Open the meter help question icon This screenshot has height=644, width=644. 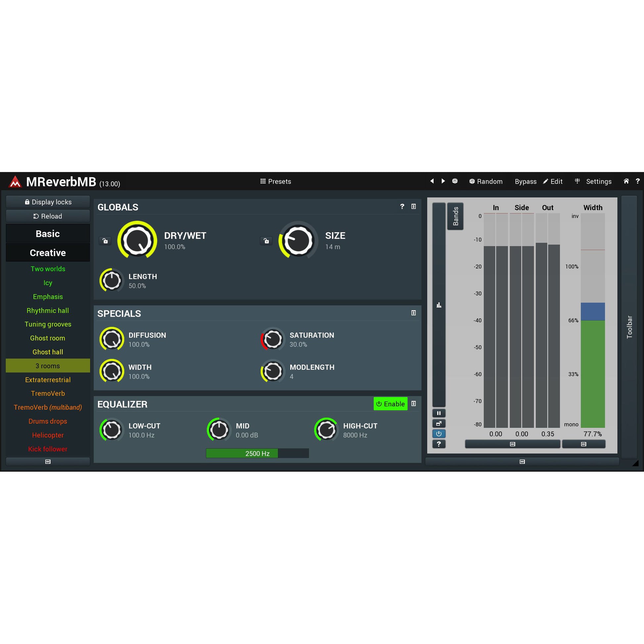click(439, 444)
